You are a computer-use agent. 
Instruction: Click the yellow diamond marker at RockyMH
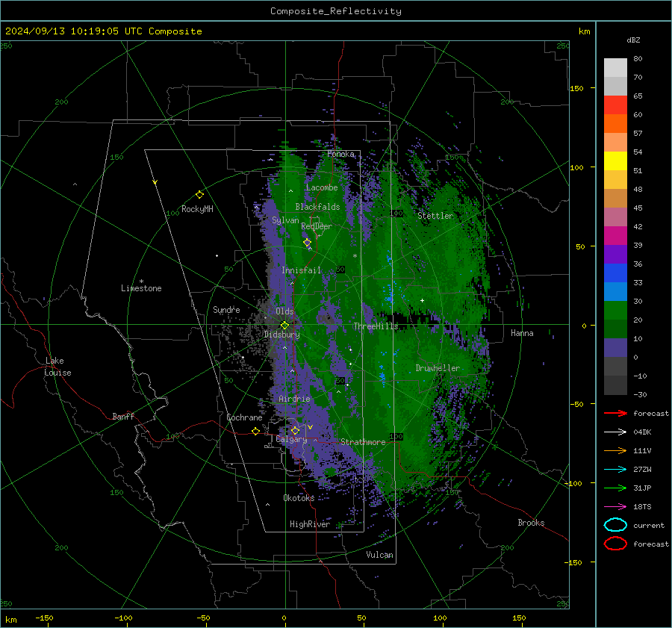point(199,195)
